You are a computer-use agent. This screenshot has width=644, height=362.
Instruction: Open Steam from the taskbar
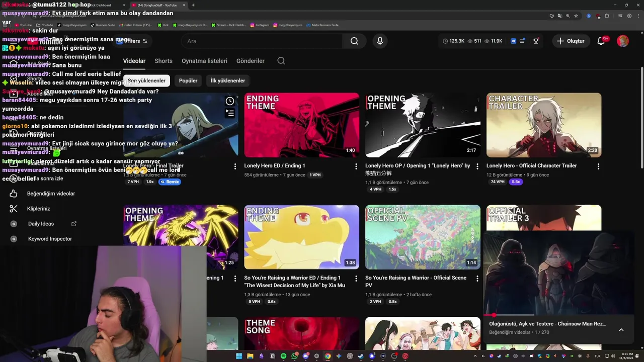(x=361, y=356)
